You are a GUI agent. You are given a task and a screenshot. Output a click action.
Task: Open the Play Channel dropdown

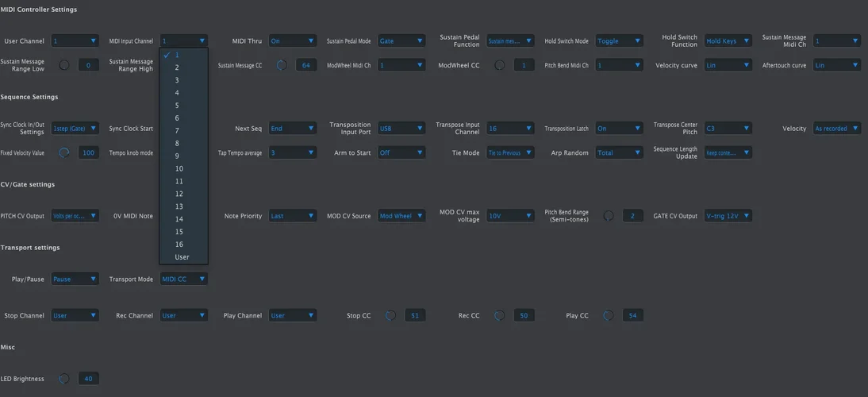293,315
